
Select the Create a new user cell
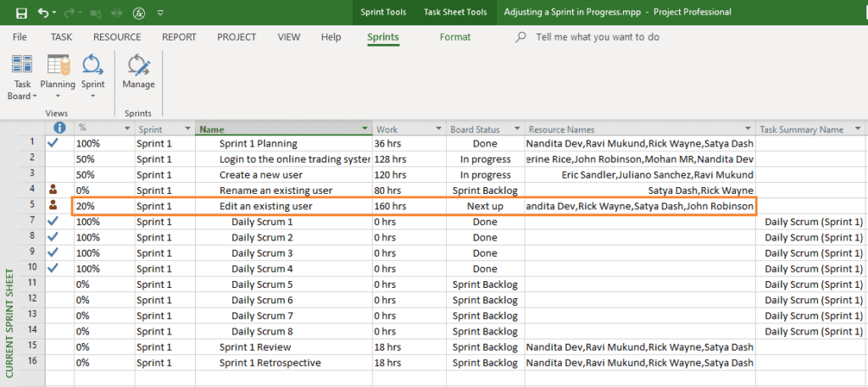click(x=283, y=174)
